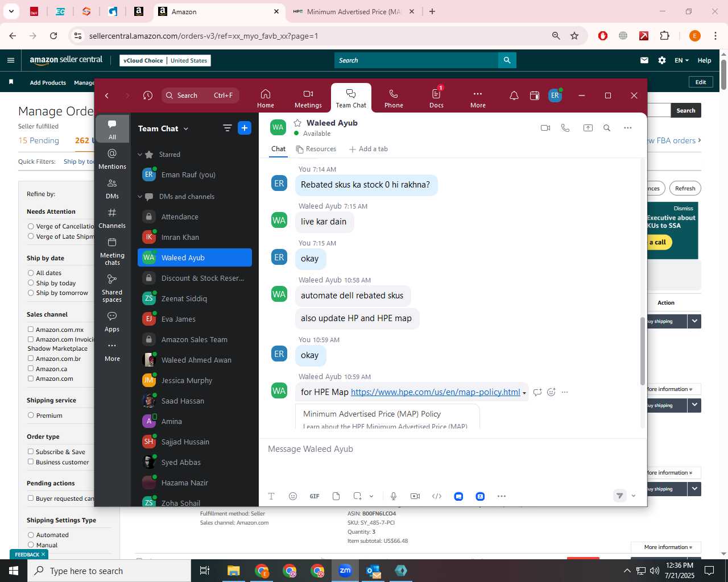Collapse the Starred section
Image resolution: width=728 pixels, height=582 pixels.
tap(140, 155)
